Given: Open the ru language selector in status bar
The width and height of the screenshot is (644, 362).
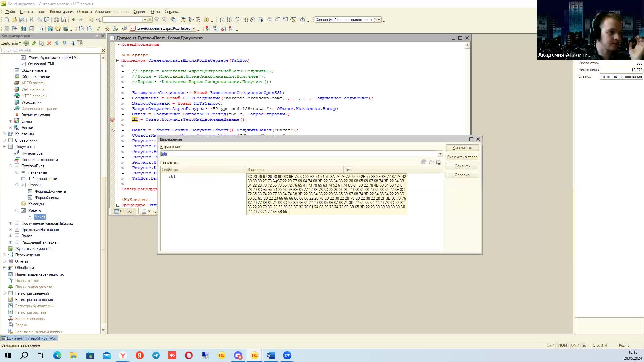Looking at the screenshot, I should pyautogui.click(x=586, y=345).
